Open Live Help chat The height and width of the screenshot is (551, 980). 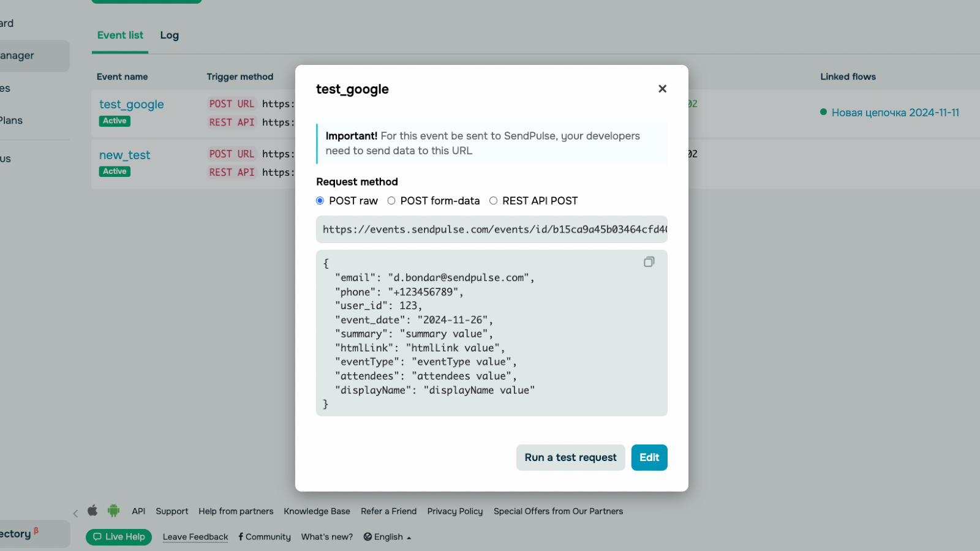(x=119, y=537)
